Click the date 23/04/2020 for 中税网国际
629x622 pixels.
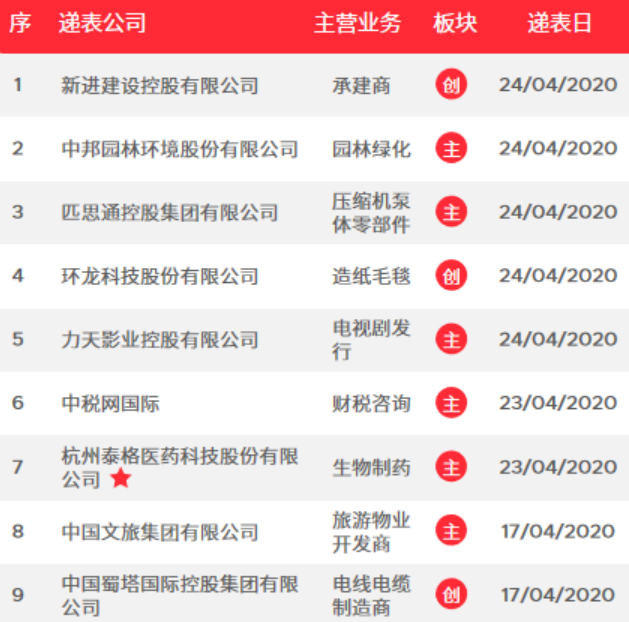[x=558, y=403]
